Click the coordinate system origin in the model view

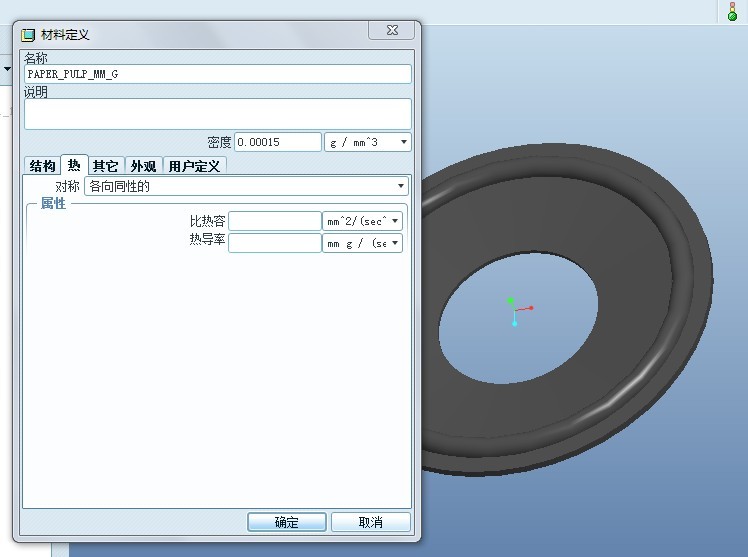click(515, 310)
